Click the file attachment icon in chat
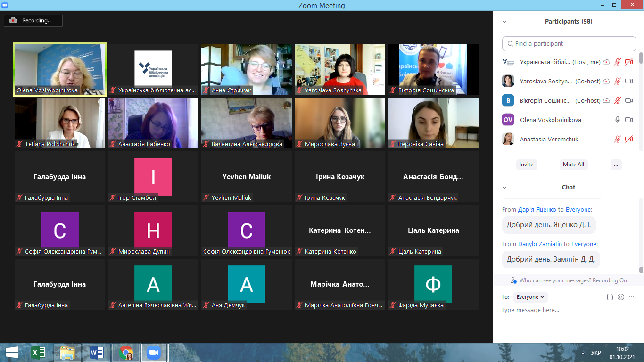644x362 pixels. [610, 297]
